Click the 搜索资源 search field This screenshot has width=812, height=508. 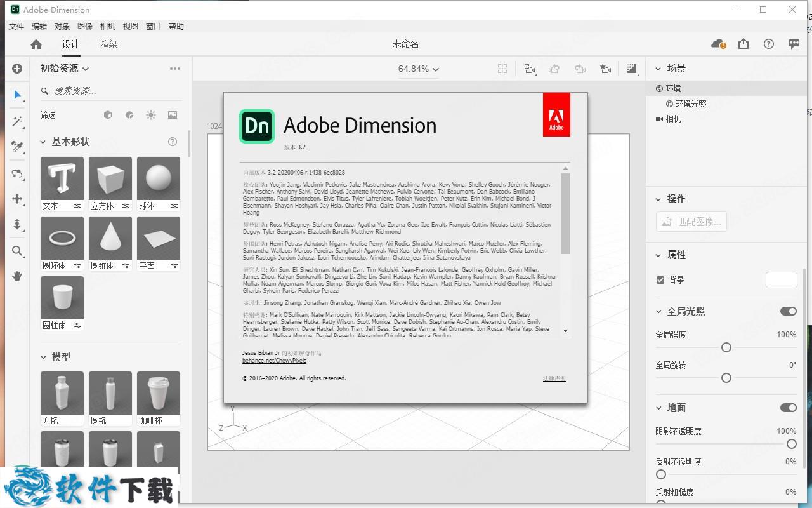coord(110,91)
